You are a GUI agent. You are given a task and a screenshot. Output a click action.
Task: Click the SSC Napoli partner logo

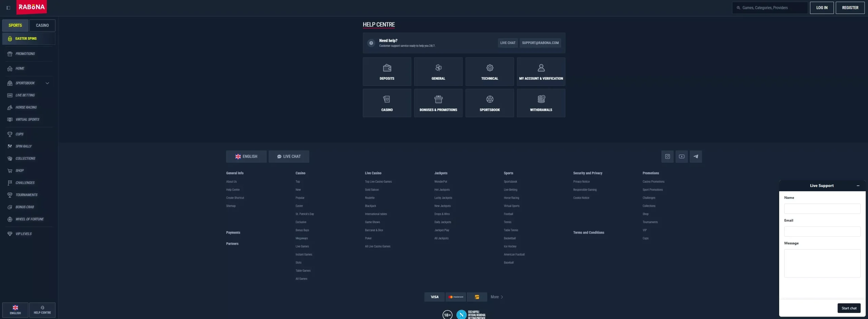point(471,315)
